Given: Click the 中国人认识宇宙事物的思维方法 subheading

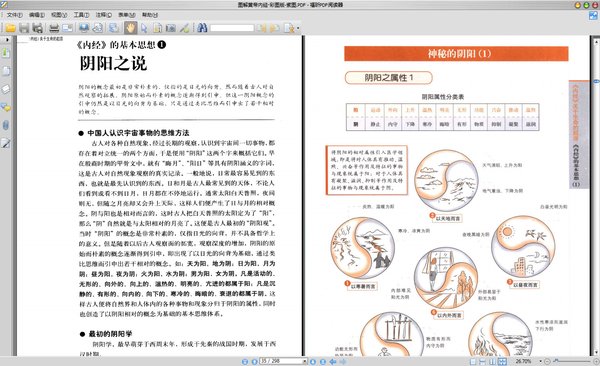Looking at the screenshot, I should tap(138, 133).
